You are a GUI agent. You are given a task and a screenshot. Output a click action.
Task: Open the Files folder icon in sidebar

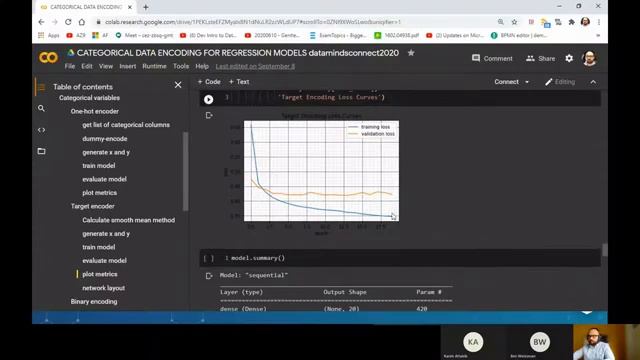[41, 151]
